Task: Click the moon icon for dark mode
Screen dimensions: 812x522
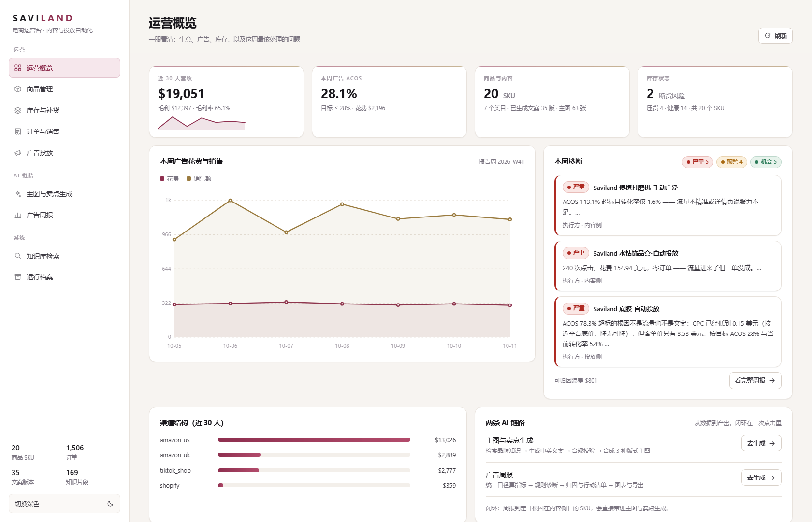Action: coord(110,504)
